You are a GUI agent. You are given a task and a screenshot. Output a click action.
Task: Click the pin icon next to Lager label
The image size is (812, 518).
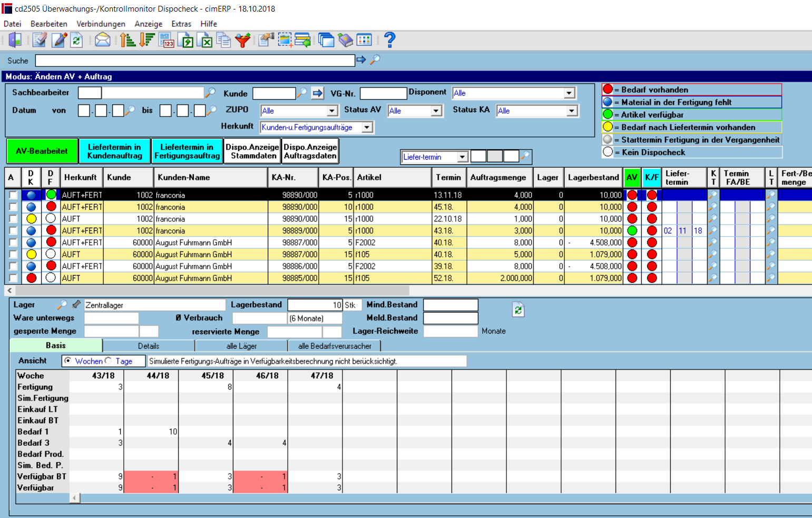[76, 305]
